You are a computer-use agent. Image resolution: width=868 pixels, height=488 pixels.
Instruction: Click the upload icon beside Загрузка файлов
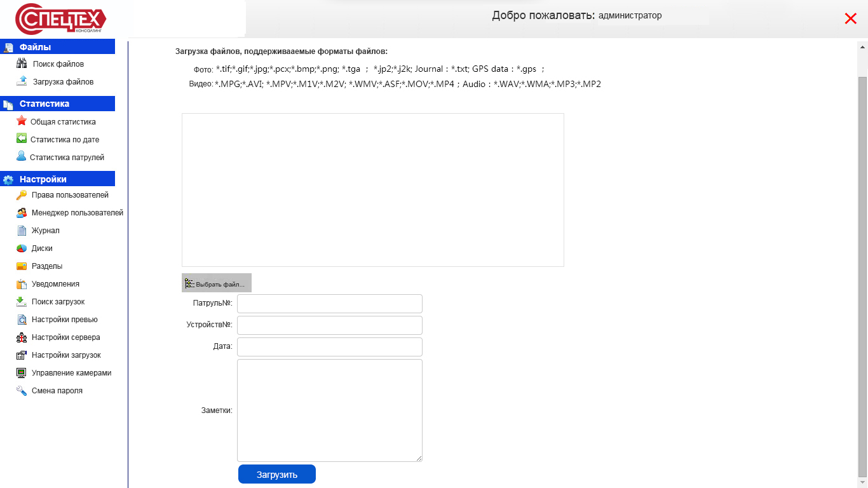click(22, 81)
